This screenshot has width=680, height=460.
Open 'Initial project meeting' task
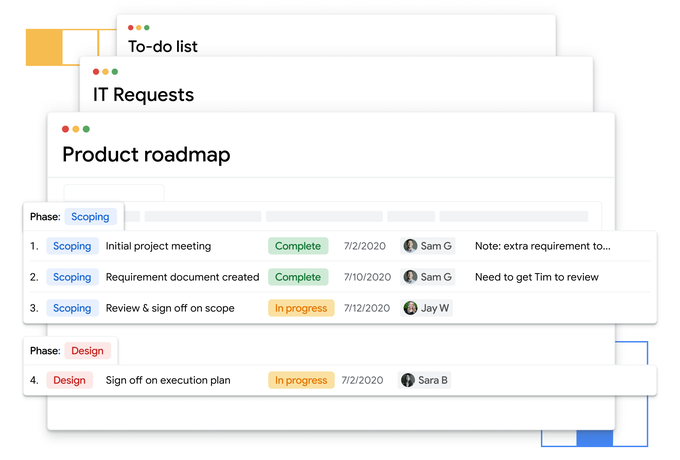[158, 246]
